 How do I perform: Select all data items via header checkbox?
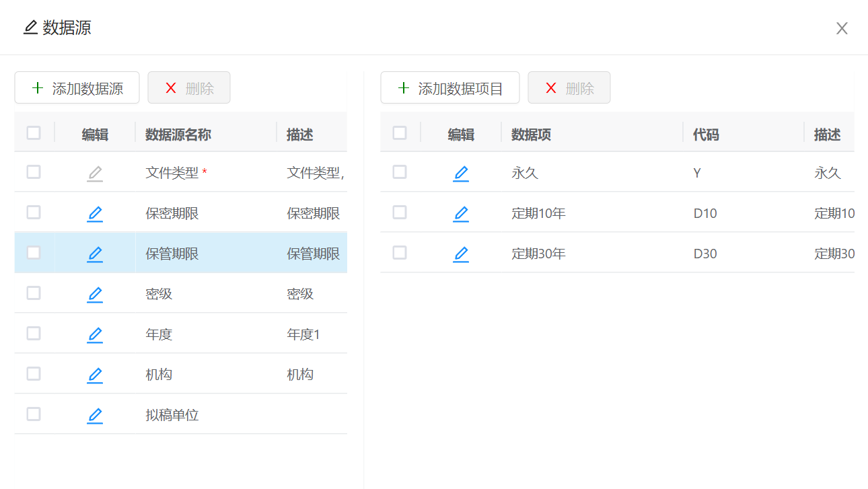[400, 133]
